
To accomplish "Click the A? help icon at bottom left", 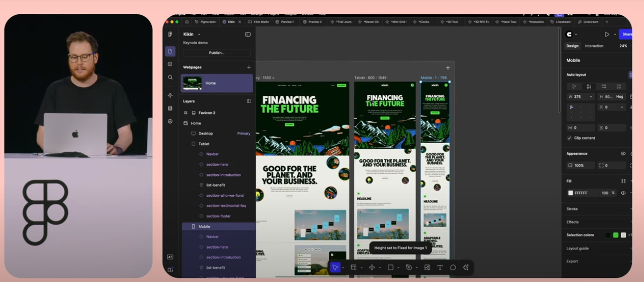I will pos(170,257).
